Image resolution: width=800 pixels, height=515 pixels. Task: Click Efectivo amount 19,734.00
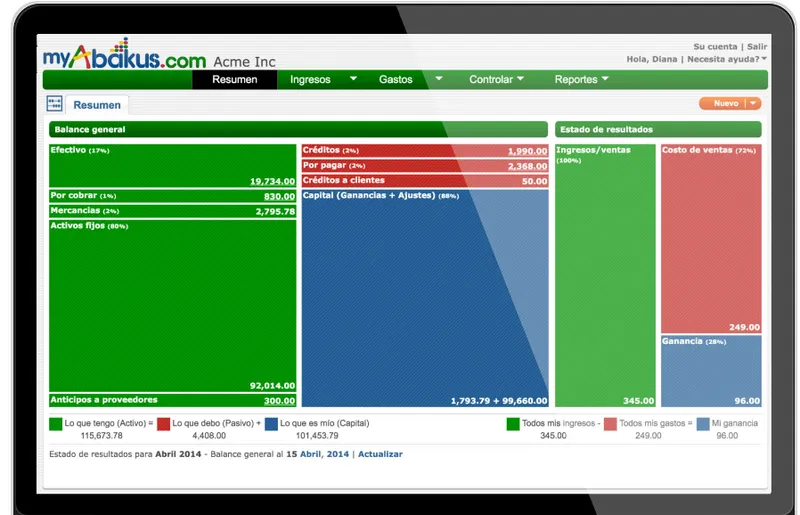272,181
